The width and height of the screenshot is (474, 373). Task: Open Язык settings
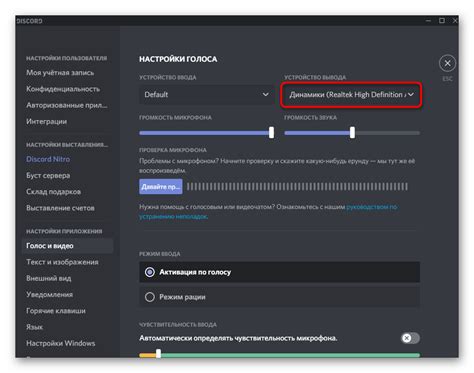[34, 327]
